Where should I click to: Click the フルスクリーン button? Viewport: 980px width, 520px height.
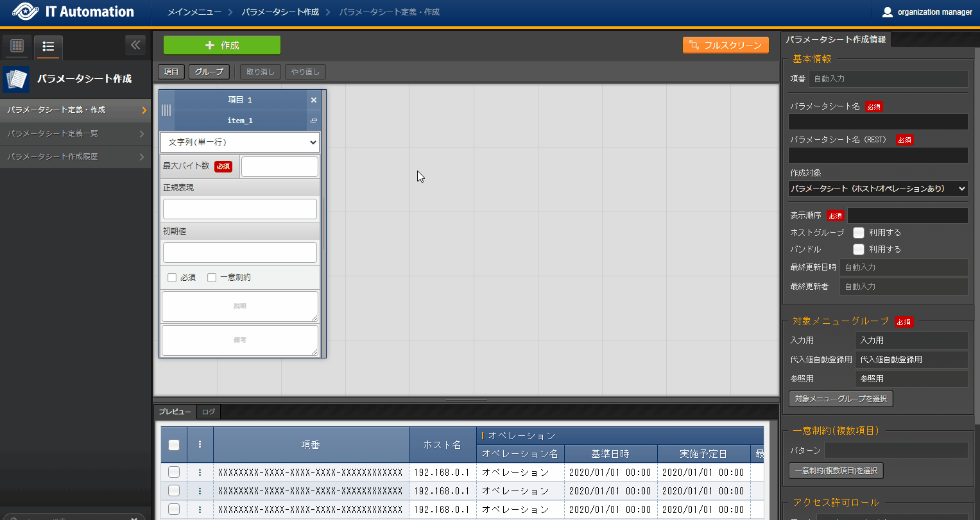point(725,46)
